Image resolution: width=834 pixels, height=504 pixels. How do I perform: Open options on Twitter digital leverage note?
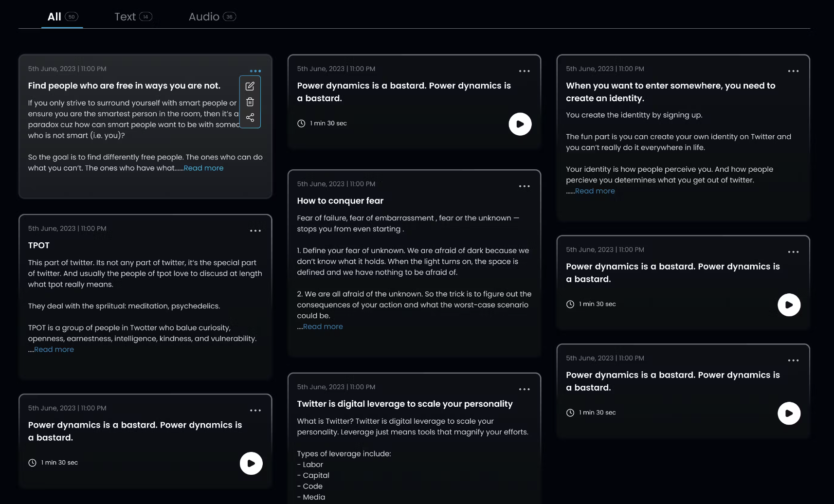[x=524, y=389]
